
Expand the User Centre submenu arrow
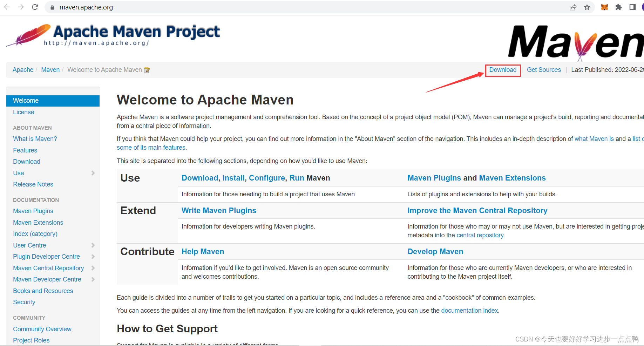click(x=93, y=245)
